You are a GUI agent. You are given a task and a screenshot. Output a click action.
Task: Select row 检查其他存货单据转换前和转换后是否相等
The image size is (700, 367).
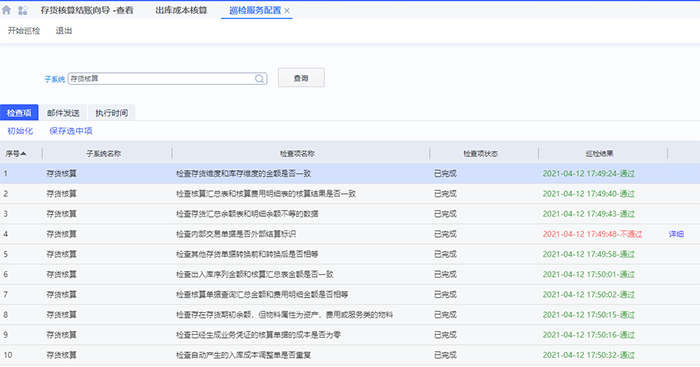pyautogui.click(x=350, y=254)
